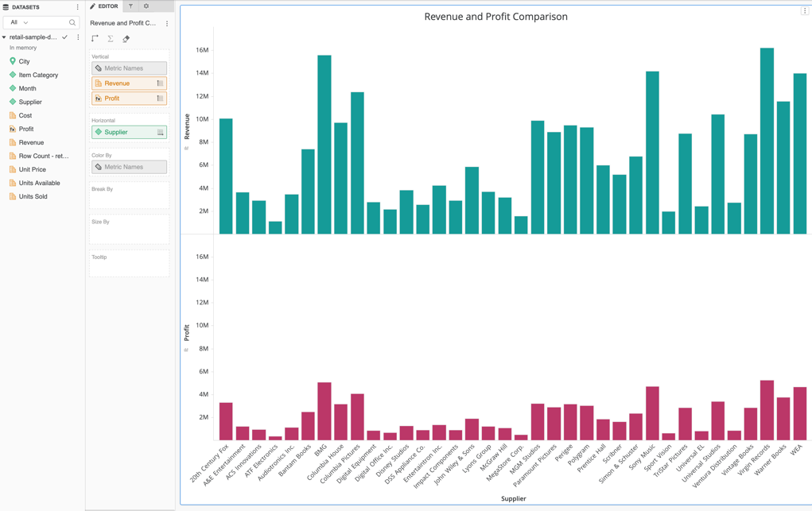Click the swap axes icon in the editor

click(95, 39)
